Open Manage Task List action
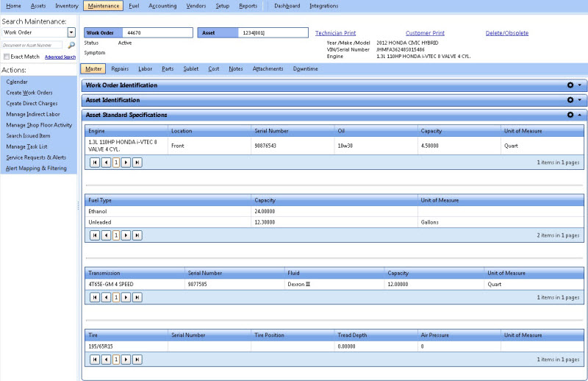This screenshot has height=381, width=588. [26, 147]
